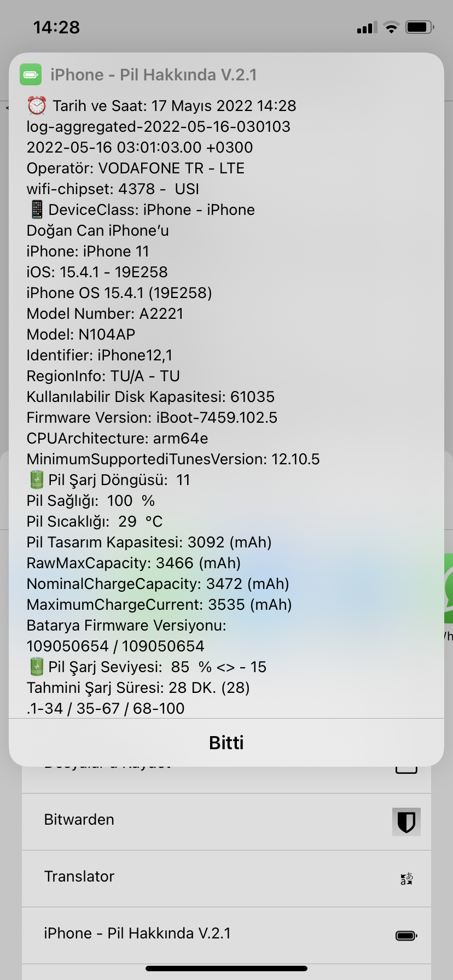
Task: Tap the Wi-Fi status icon
Action: [x=391, y=27]
